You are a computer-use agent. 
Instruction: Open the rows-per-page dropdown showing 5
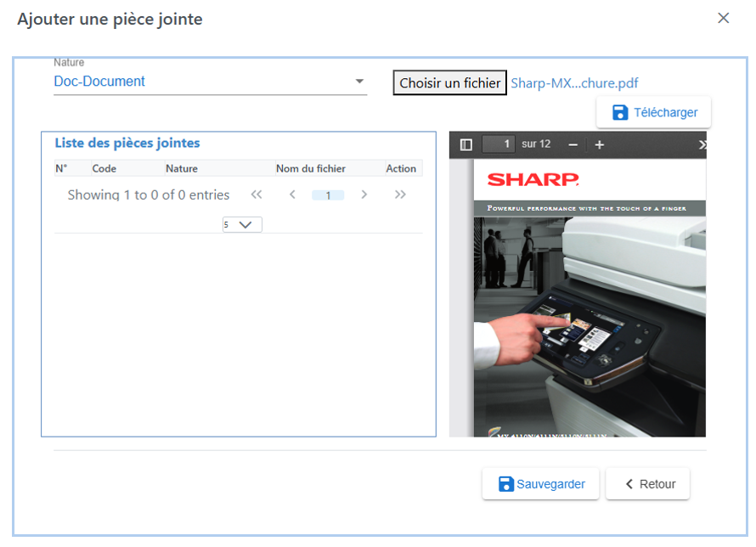[242, 224]
